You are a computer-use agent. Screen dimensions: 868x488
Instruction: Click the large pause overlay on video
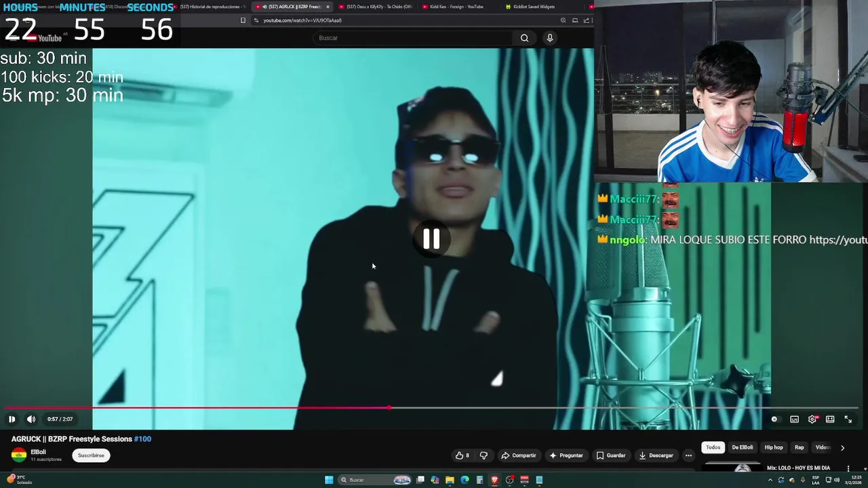(x=431, y=239)
